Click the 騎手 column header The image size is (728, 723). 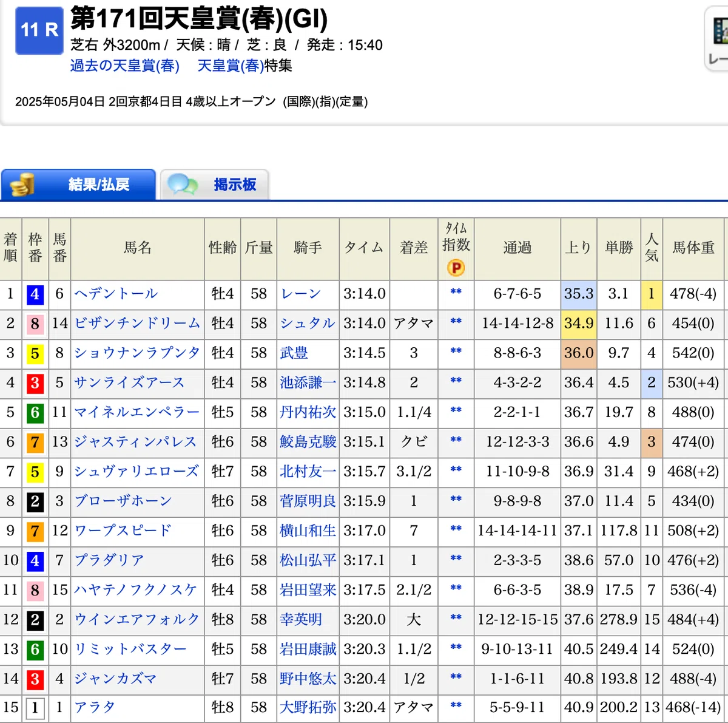point(308,248)
